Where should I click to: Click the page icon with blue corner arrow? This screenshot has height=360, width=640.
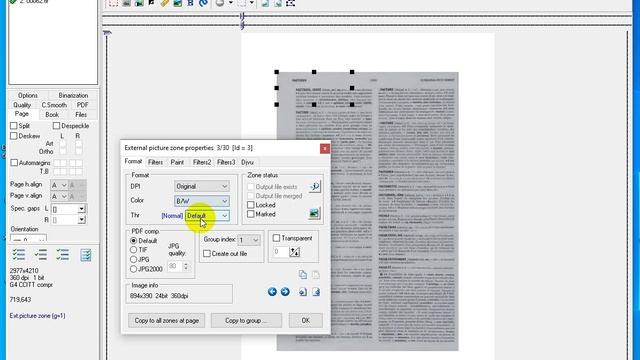click(302, 292)
